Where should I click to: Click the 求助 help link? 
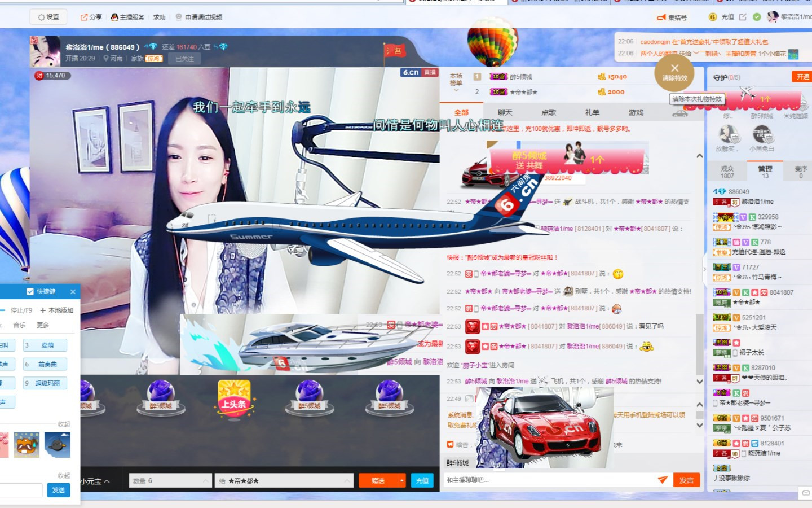click(x=160, y=17)
